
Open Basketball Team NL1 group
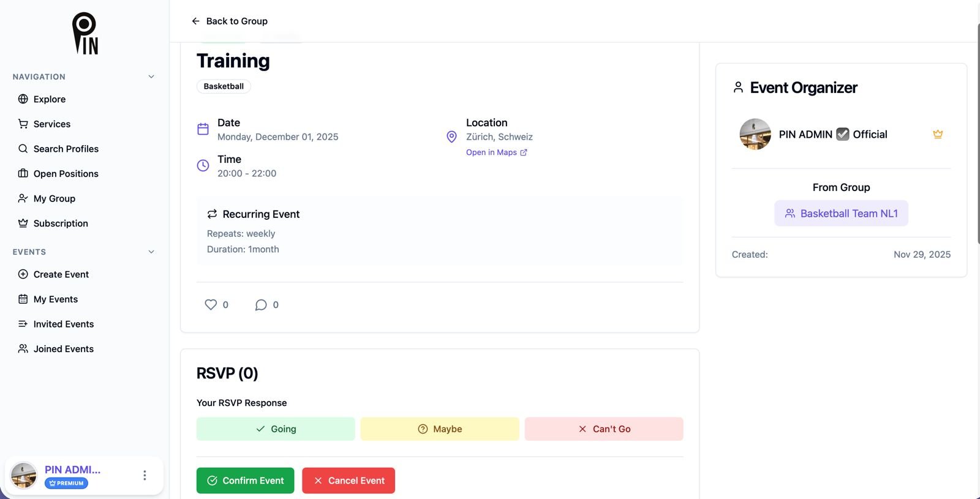coord(841,214)
